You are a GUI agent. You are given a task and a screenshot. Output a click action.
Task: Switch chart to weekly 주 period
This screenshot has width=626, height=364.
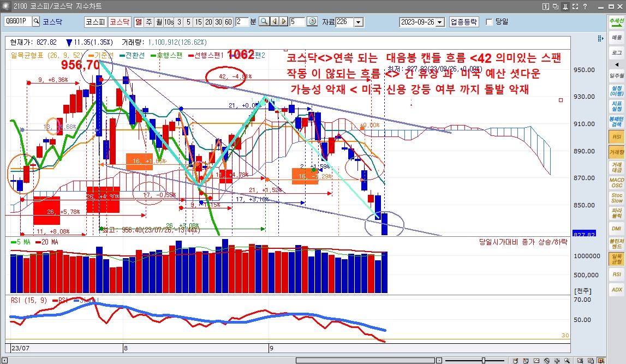pos(148,21)
